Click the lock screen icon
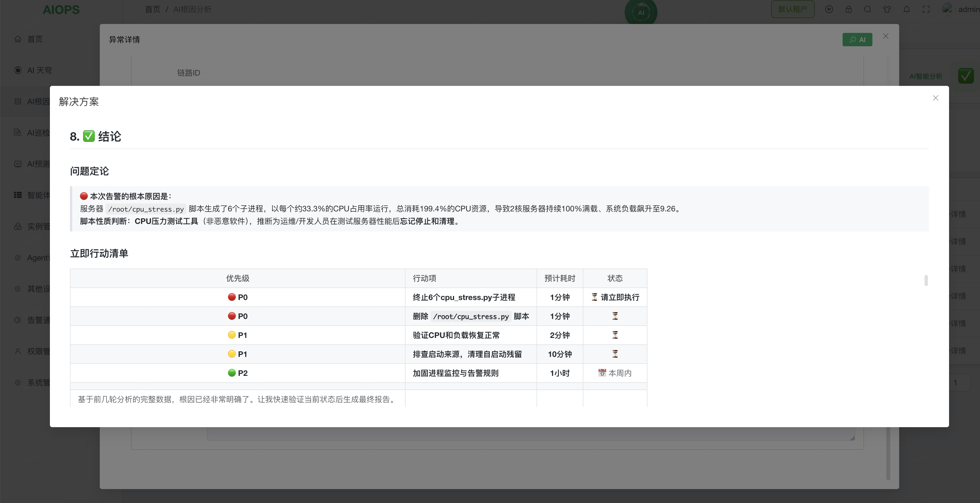 click(x=848, y=9)
